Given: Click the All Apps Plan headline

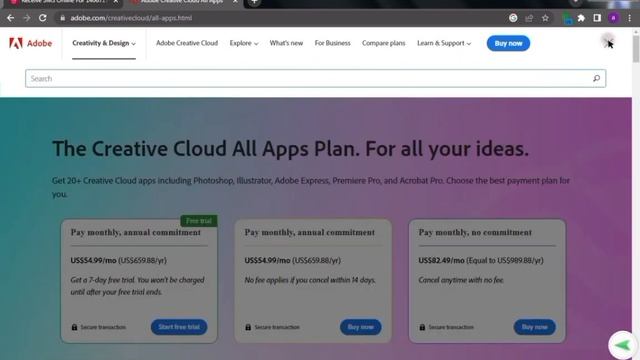Looking at the screenshot, I should coord(290,149).
